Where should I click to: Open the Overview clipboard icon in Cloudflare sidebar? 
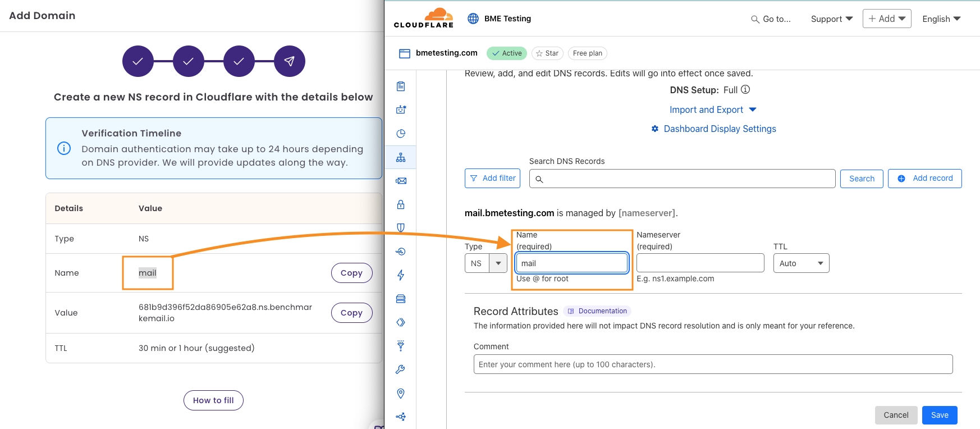(401, 86)
